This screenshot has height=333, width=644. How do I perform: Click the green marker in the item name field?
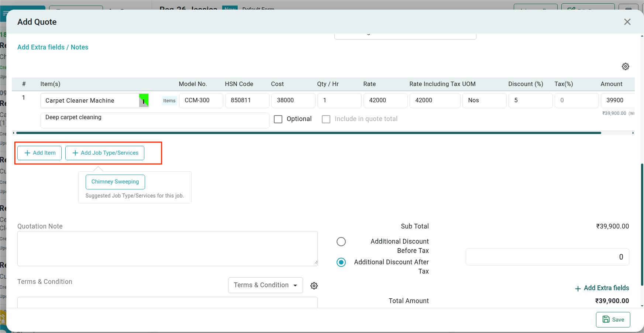click(144, 100)
